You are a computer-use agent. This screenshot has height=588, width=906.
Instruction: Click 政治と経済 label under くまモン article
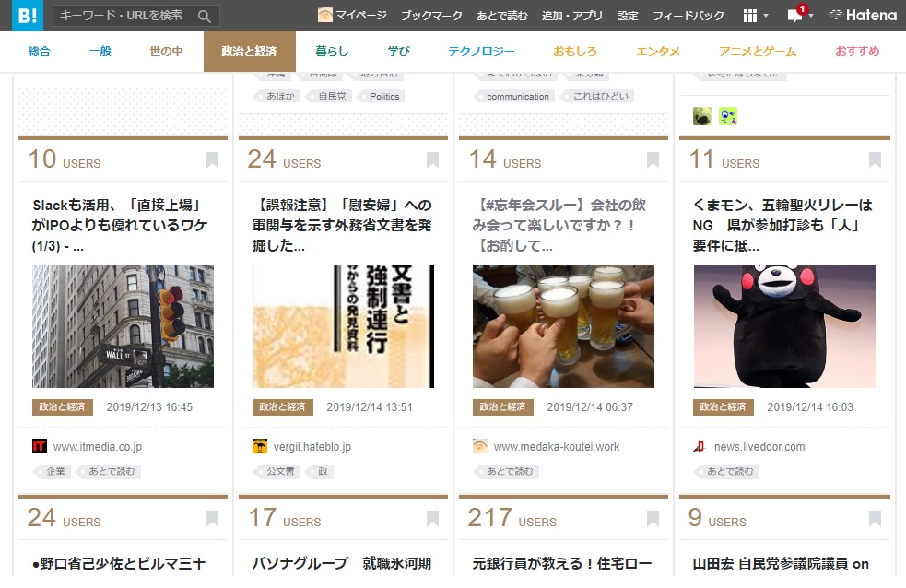(723, 407)
